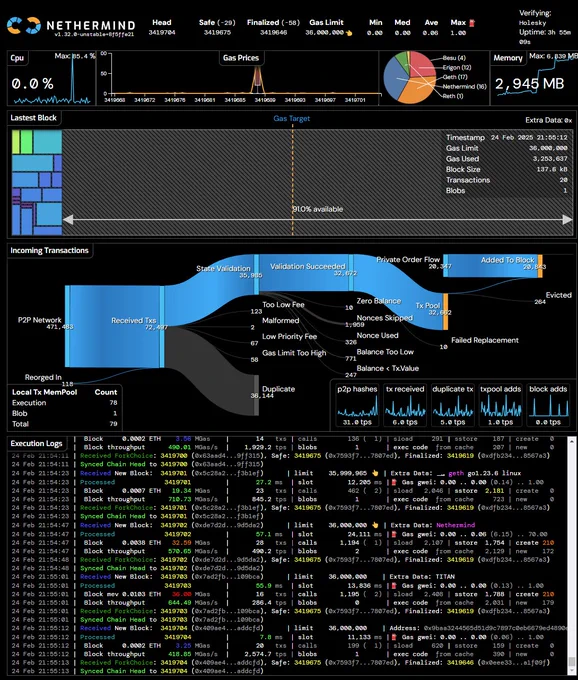Click the Head block number 3419704
Image resolution: width=578 pixels, height=680 pixels.
[162, 33]
